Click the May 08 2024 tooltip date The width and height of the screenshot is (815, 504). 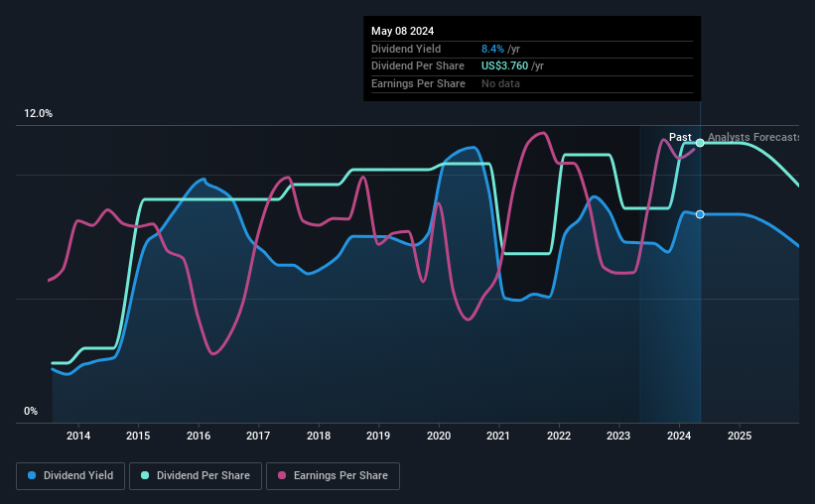(402, 31)
